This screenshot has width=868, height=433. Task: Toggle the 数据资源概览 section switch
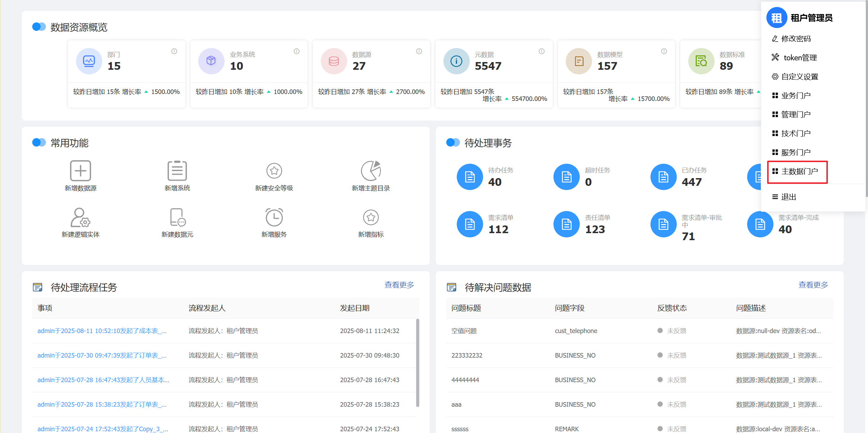[x=39, y=27]
